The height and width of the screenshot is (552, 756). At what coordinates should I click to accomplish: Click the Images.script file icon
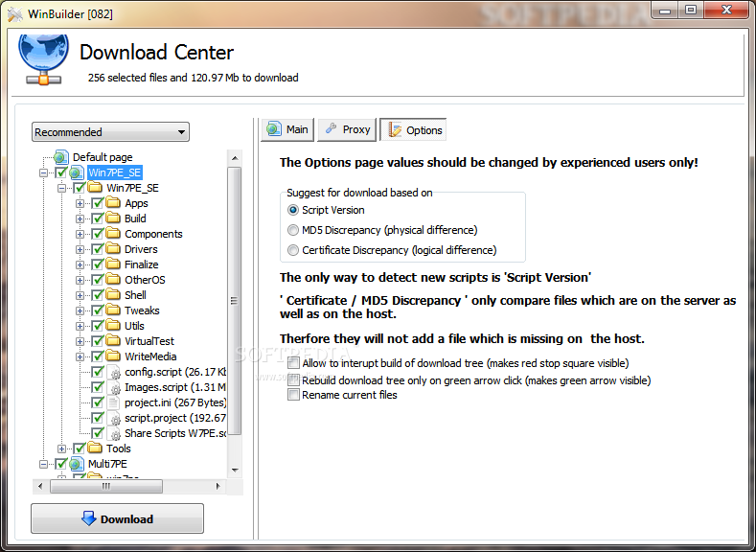pyautogui.click(x=114, y=387)
